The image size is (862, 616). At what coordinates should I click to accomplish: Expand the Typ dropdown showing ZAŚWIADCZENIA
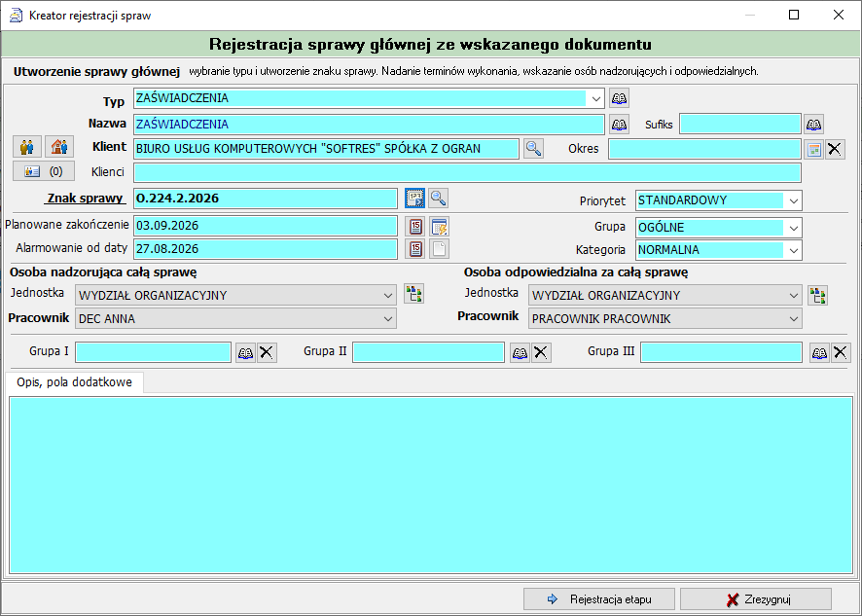tap(596, 99)
